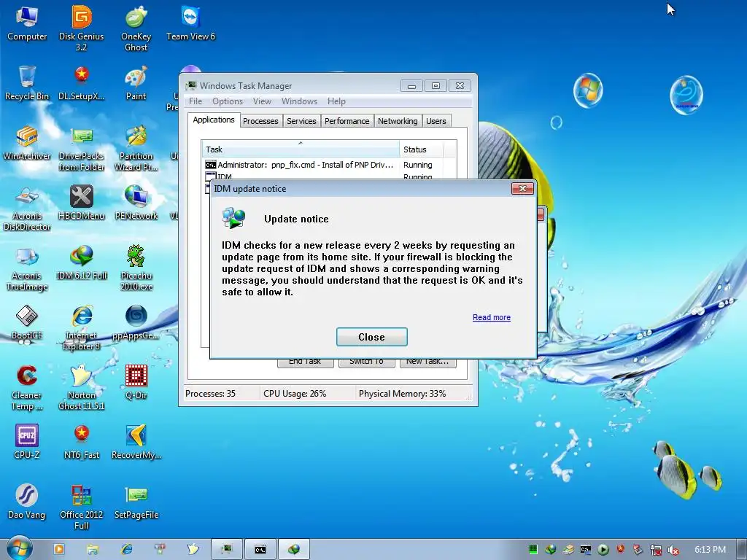This screenshot has height=560, width=747.
Task: Open Q-Dir file manager icon
Action: point(136,383)
